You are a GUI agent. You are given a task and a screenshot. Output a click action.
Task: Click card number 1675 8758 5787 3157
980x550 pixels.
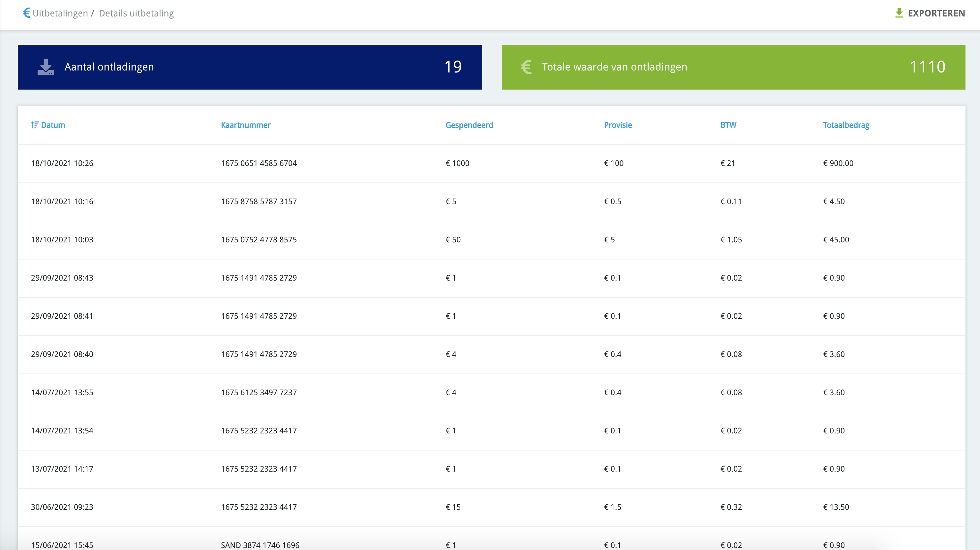[x=259, y=202]
